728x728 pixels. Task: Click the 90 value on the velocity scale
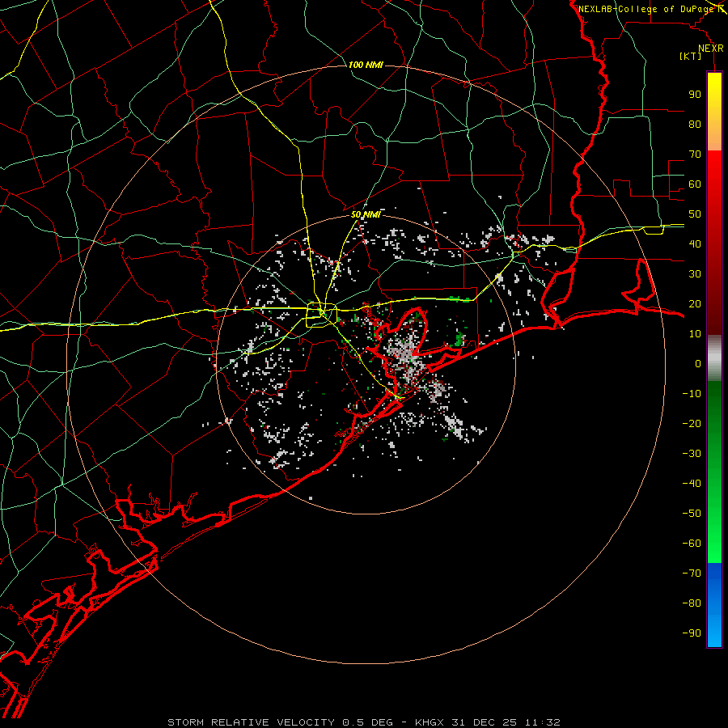(695, 95)
